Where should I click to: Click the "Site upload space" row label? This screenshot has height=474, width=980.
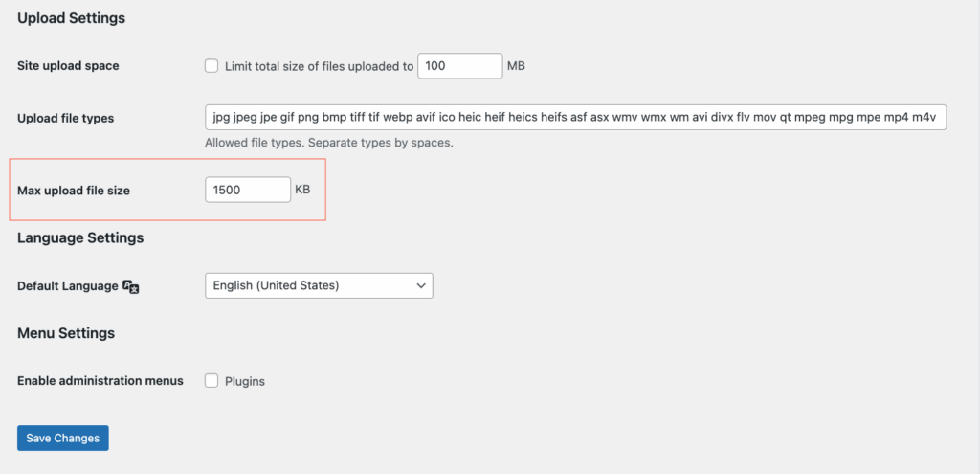pos(68,66)
